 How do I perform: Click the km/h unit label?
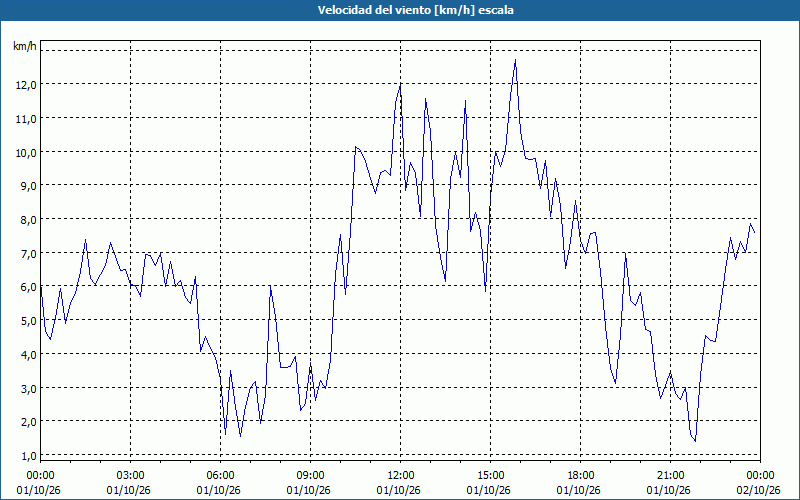(25, 46)
